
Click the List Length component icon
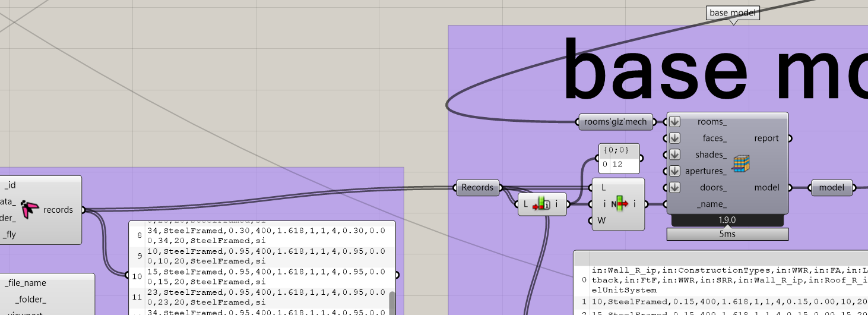541,204
